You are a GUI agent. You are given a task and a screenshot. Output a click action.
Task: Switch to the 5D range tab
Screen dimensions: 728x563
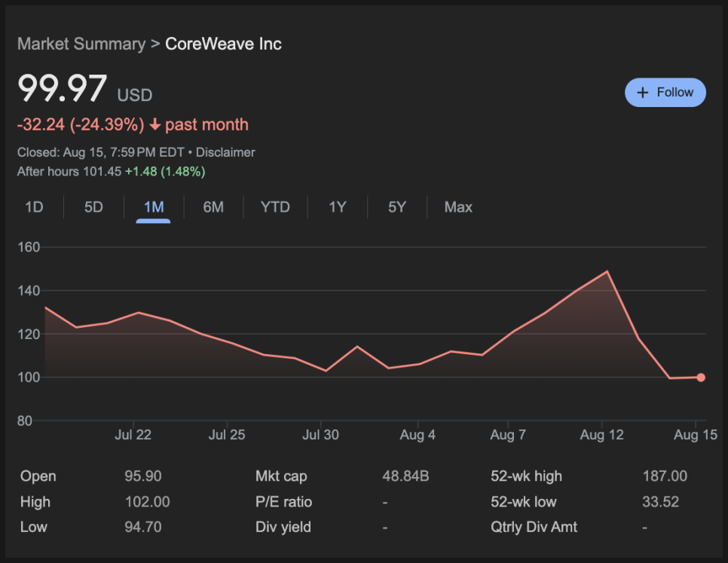93,207
